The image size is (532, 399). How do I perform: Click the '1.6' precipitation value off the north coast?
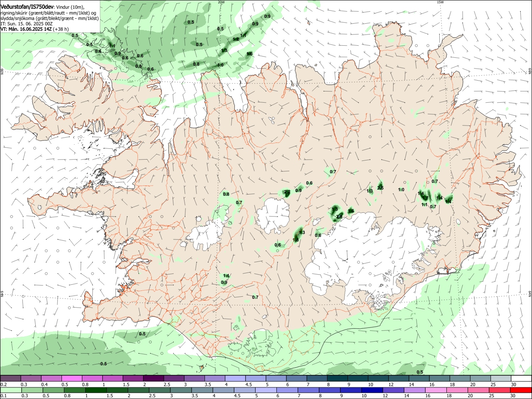(x=249, y=54)
